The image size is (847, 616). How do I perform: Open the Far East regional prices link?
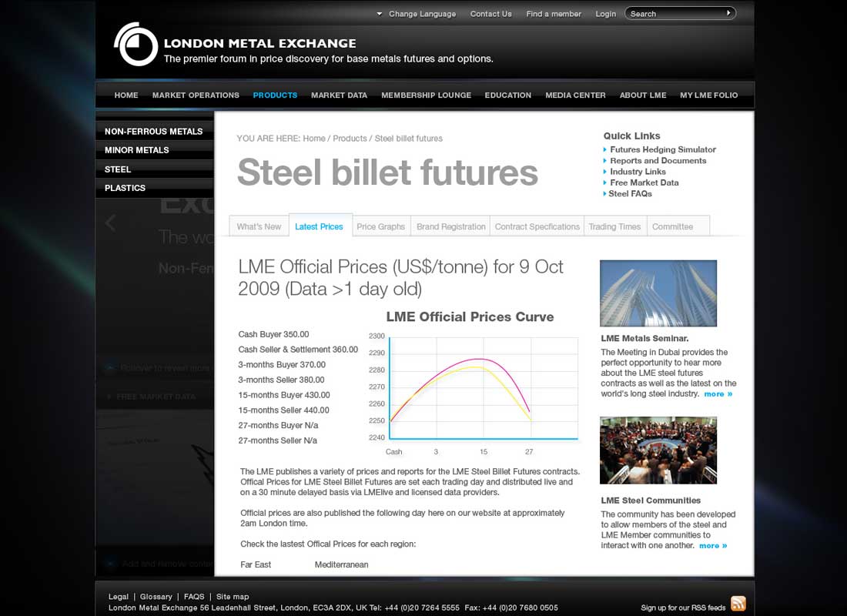(x=256, y=564)
